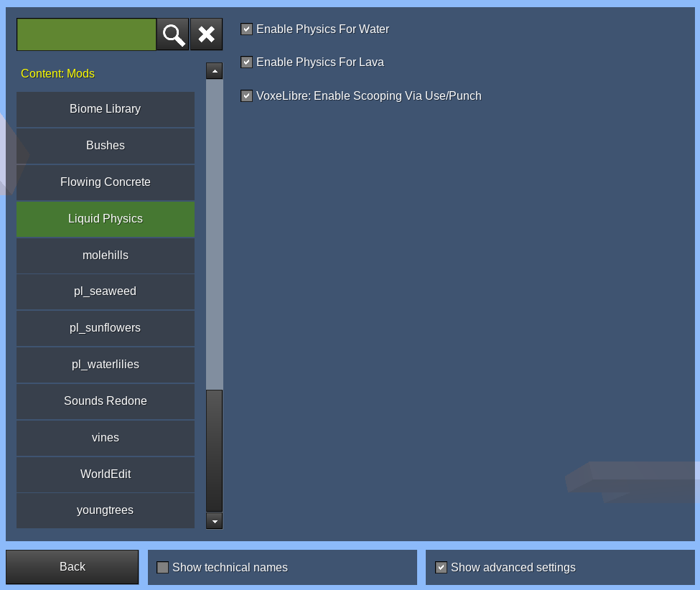Select Bushes in the mods list

[x=106, y=146]
